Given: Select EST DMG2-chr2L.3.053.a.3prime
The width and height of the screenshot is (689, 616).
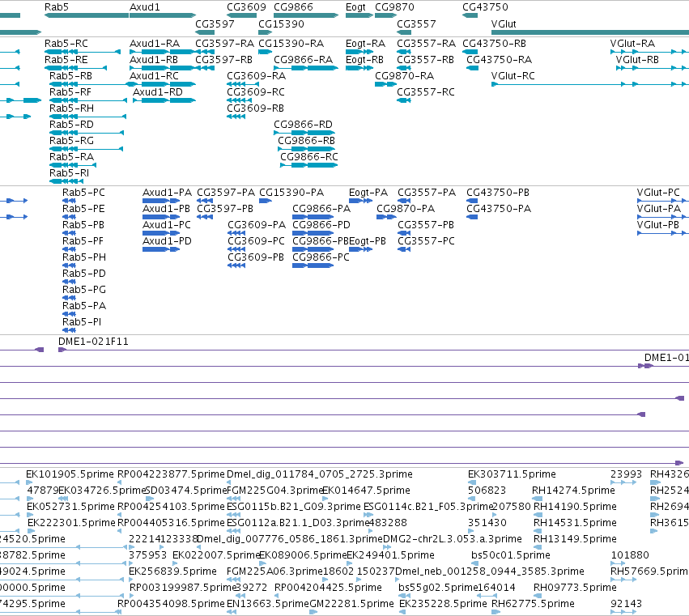Looking at the screenshot, I should tap(453, 538).
